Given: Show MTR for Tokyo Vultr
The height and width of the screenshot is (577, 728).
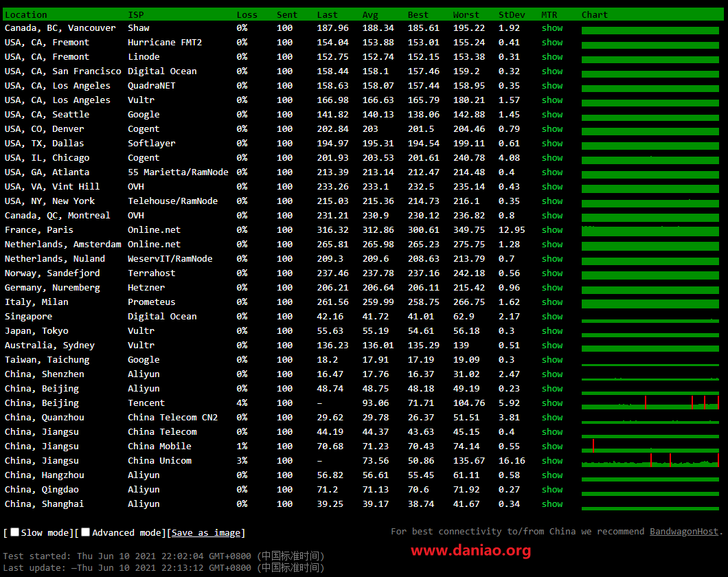Looking at the screenshot, I should click(552, 330).
